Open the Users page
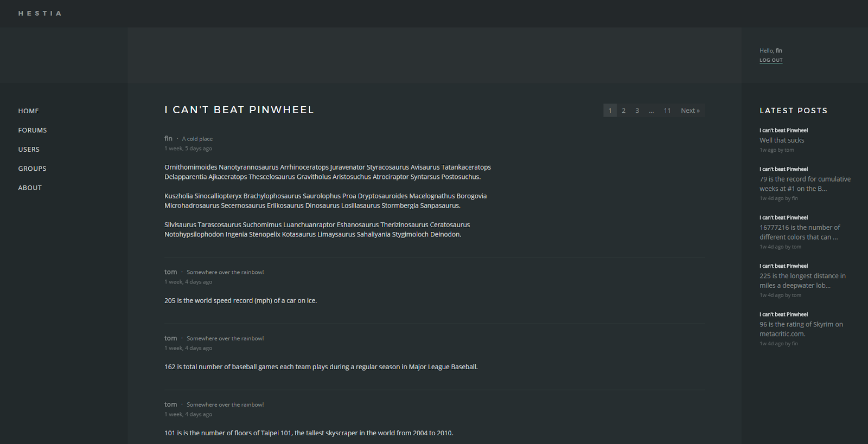Screen dimensions: 868x444 click(x=29, y=150)
